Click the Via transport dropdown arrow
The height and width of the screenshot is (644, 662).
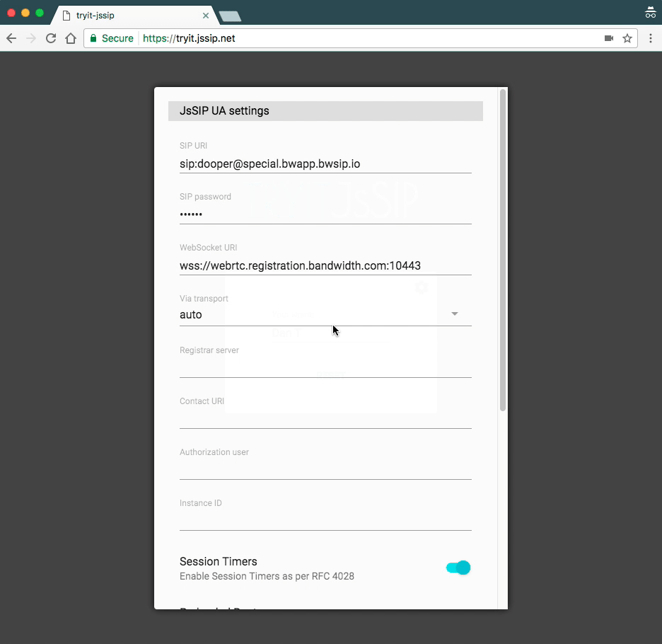click(455, 314)
